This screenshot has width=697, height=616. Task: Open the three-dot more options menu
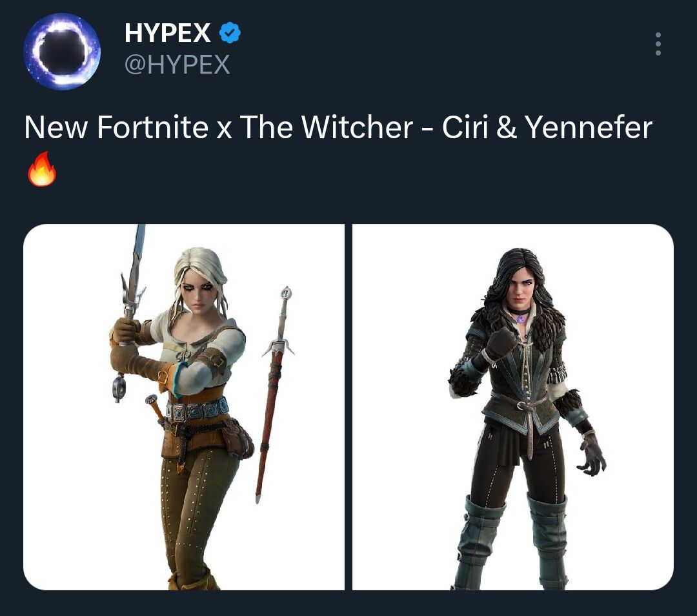tap(658, 44)
